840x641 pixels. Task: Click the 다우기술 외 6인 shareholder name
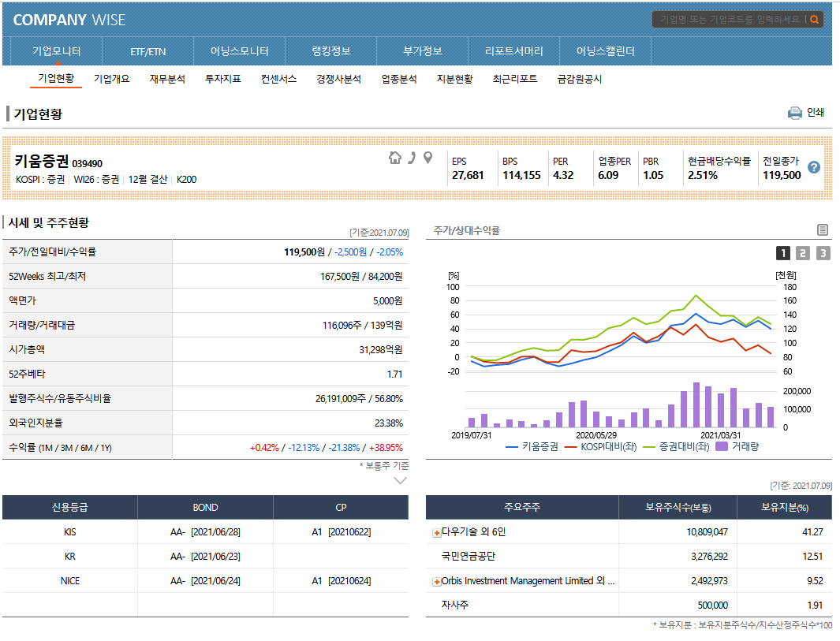[473, 531]
